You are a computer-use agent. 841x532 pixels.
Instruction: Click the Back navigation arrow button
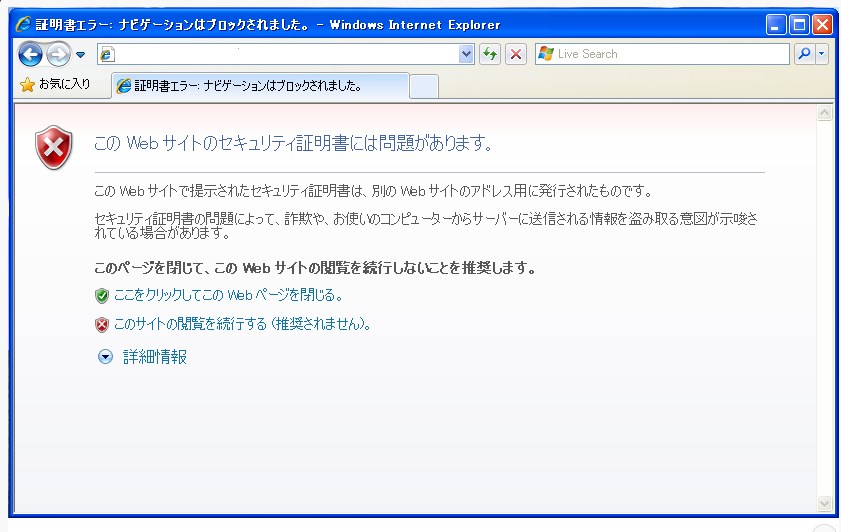pos(30,54)
